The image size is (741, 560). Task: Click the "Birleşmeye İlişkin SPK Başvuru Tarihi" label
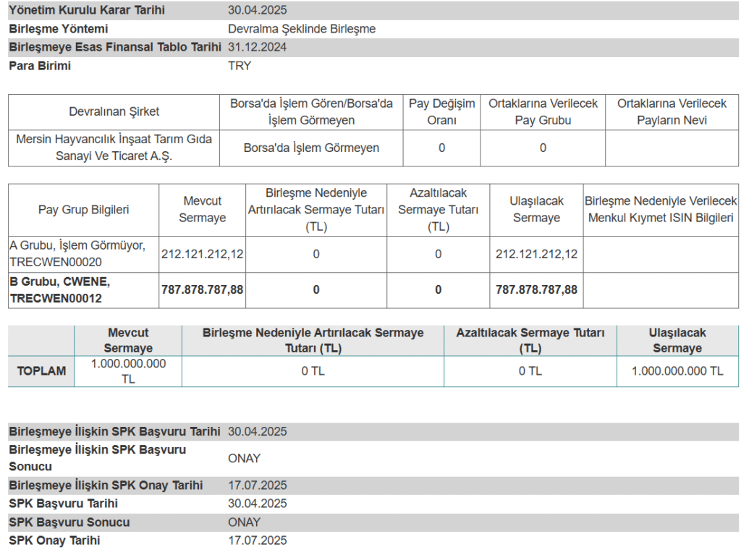click(x=114, y=431)
